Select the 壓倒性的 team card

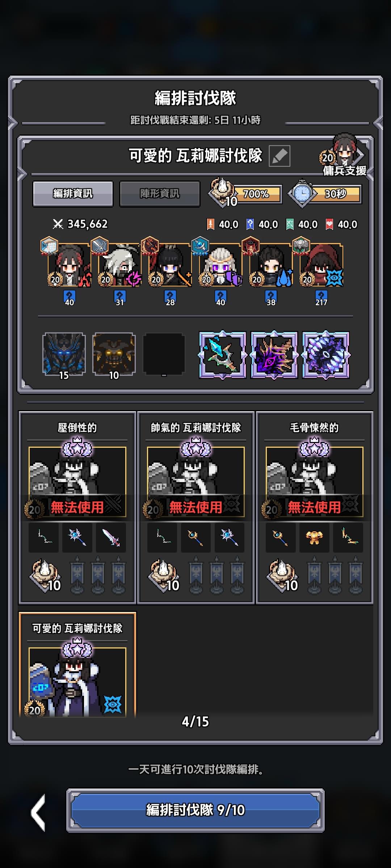coord(77,508)
